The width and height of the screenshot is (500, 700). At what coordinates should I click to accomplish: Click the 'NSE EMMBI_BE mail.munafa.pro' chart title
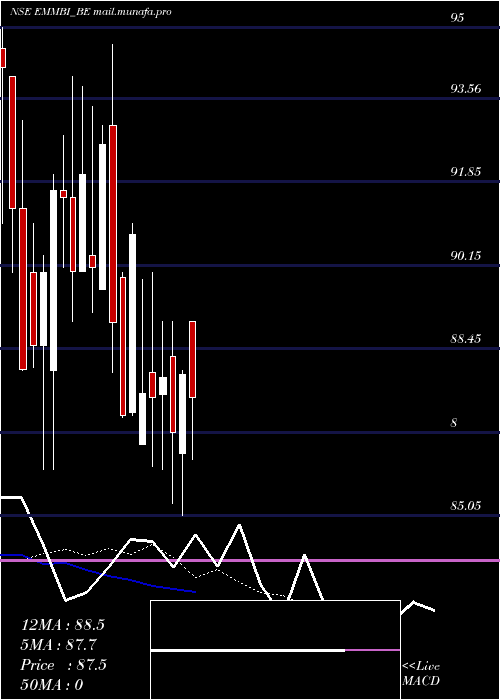point(91,12)
